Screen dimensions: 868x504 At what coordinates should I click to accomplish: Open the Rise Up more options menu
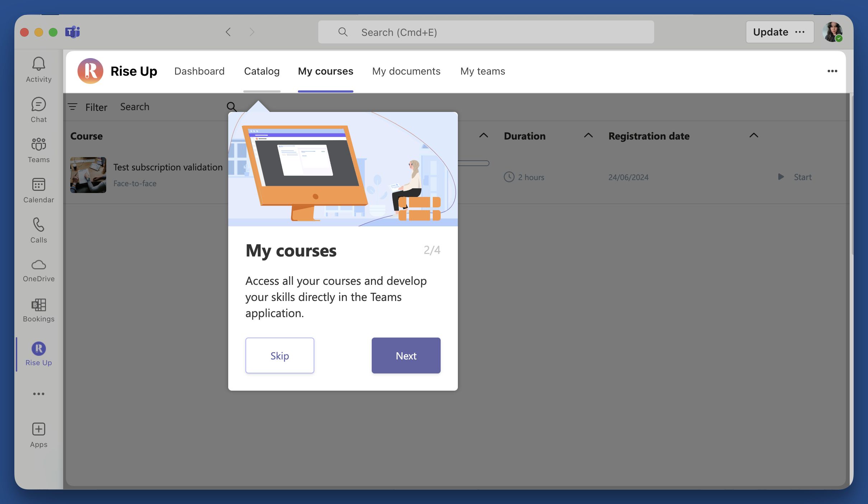coord(832,71)
